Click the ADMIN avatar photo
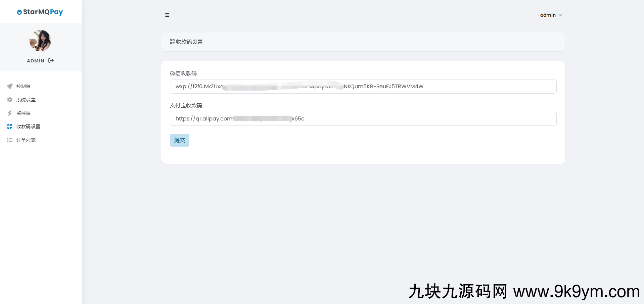This screenshot has width=644, height=304. pos(40,40)
